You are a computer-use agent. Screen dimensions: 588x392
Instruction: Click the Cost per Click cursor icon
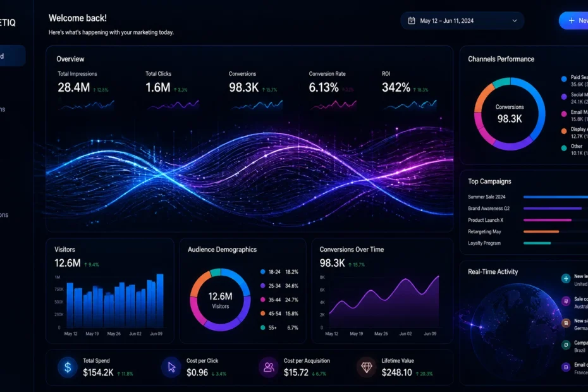pos(171,367)
